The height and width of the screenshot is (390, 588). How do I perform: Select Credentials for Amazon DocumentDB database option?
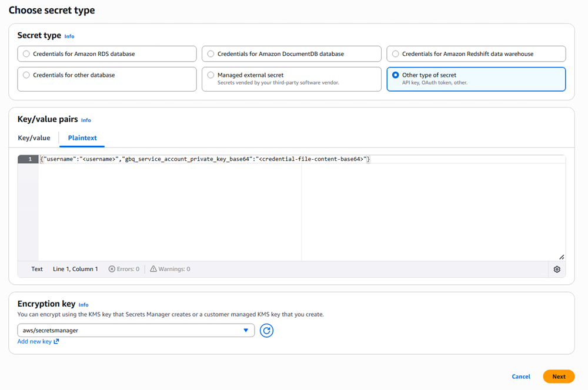pyautogui.click(x=211, y=54)
